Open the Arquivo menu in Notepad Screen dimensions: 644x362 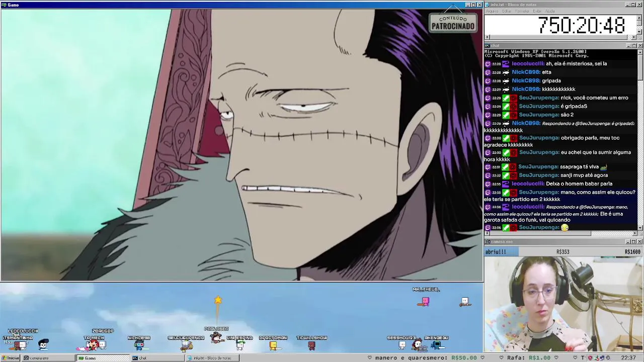(x=492, y=11)
